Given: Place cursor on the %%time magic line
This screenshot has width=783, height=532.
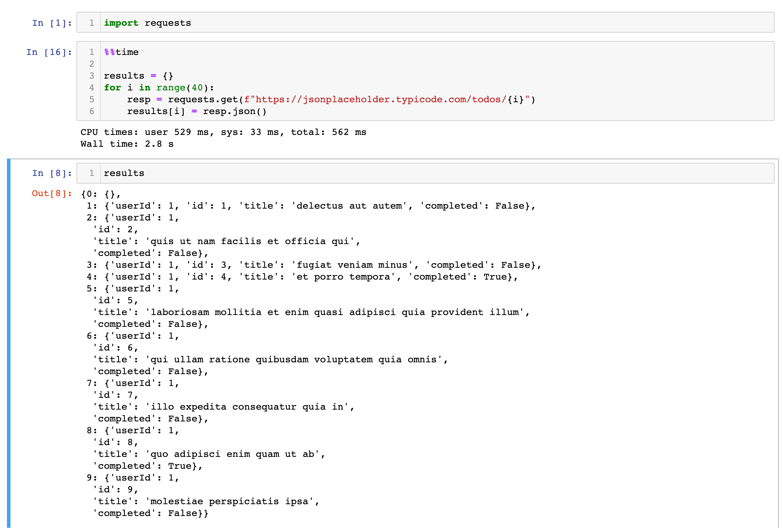Looking at the screenshot, I should (x=121, y=52).
